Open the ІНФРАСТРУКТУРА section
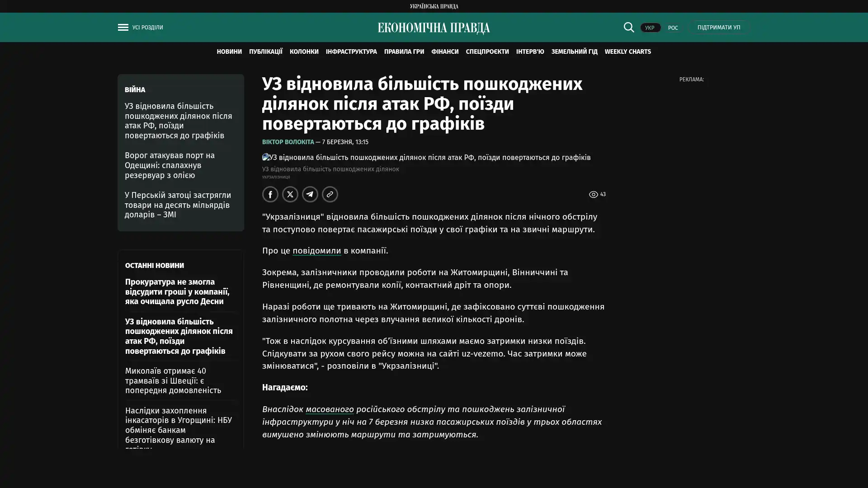This screenshot has height=488, width=868. pos(351,52)
